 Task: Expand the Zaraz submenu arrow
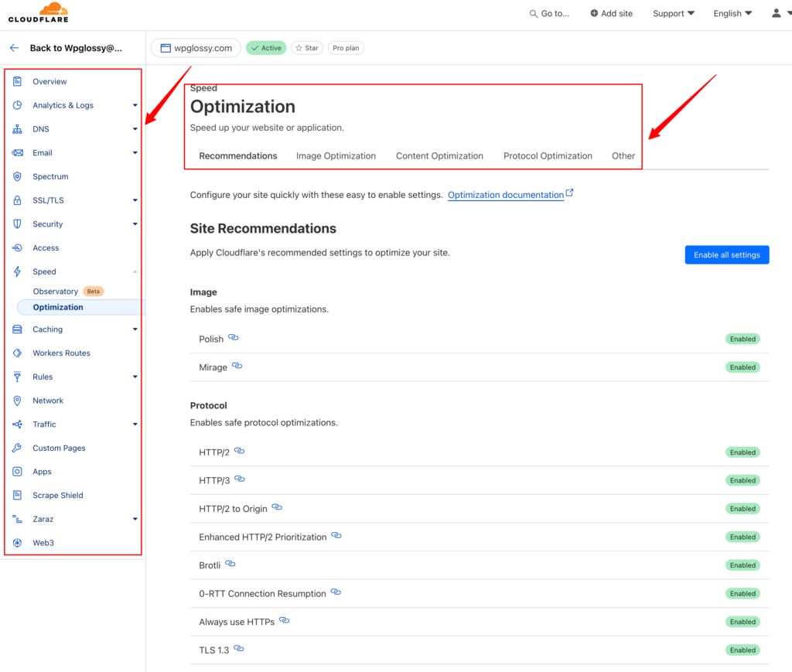[x=135, y=519]
